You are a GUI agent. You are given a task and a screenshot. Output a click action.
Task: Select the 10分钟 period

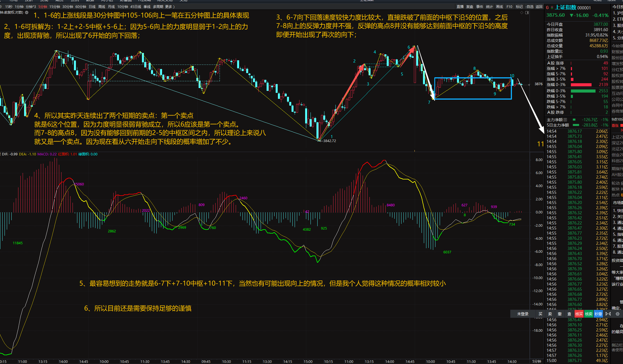(x=123, y=7)
